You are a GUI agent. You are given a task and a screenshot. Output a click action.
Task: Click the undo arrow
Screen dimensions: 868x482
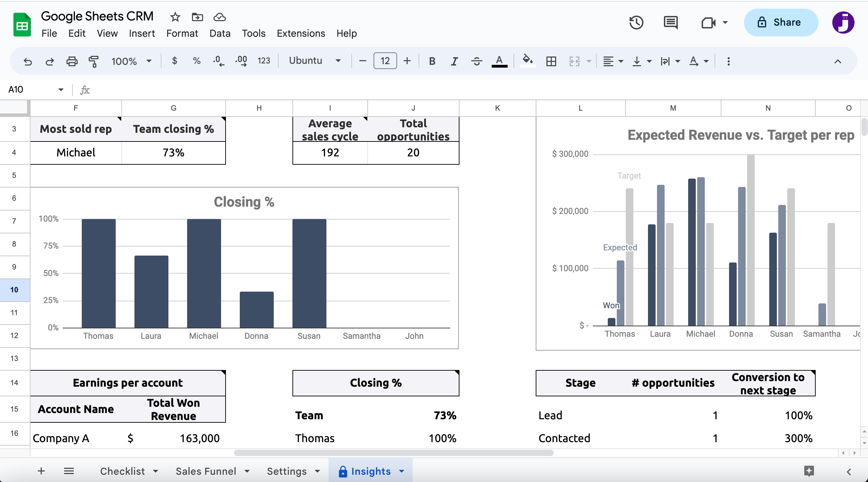pos(28,61)
